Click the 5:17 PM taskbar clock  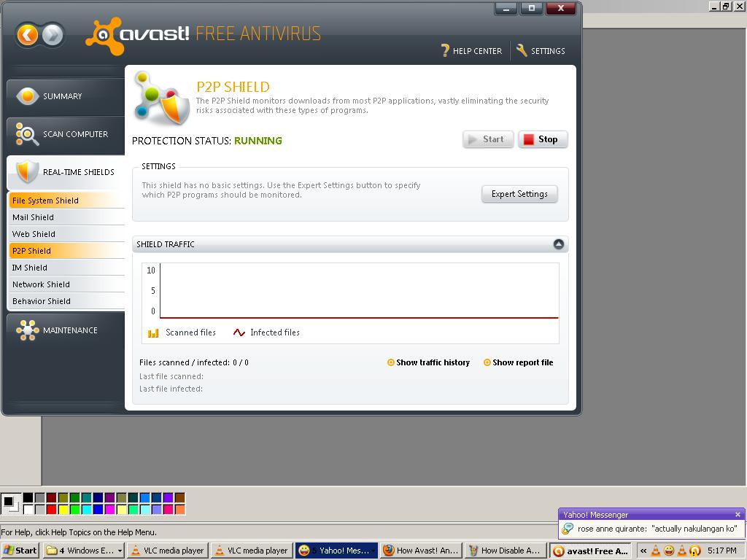click(721, 551)
